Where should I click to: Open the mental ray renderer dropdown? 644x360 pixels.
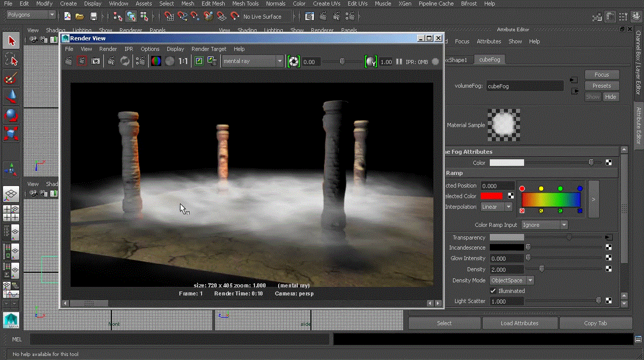coord(253,62)
